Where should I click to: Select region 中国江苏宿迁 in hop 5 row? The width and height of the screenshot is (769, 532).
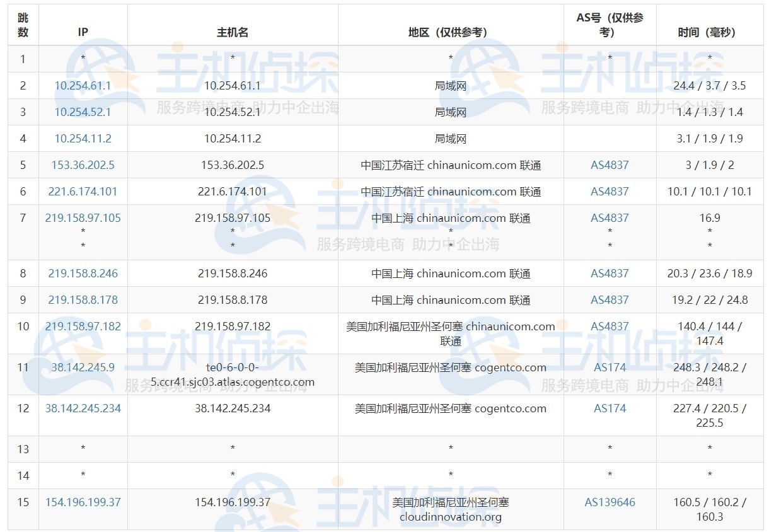tap(451, 165)
